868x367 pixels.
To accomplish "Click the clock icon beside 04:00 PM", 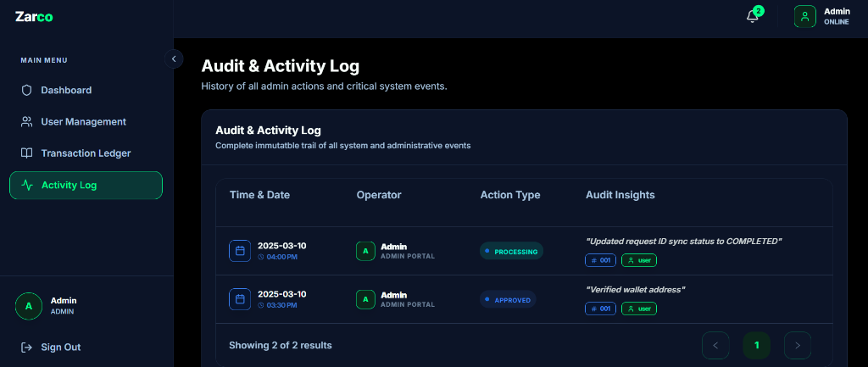I will (x=261, y=258).
